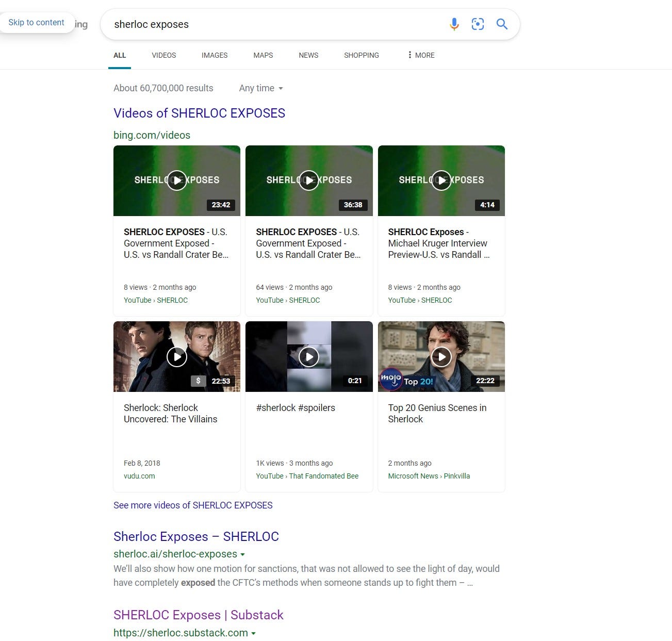Select the ALL tab
Image resolution: width=672 pixels, height=641 pixels.
(x=120, y=55)
